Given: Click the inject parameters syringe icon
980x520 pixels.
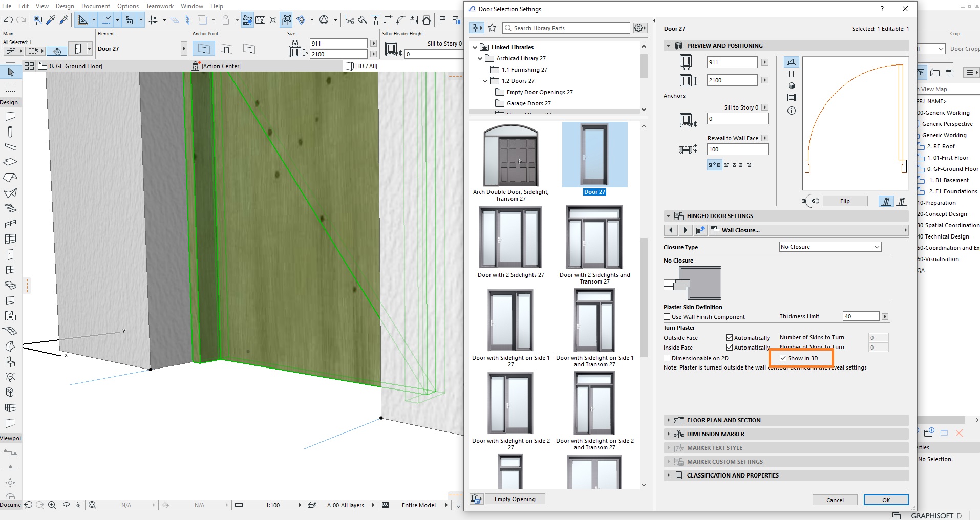Looking at the screenshot, I should click(64, 20).
